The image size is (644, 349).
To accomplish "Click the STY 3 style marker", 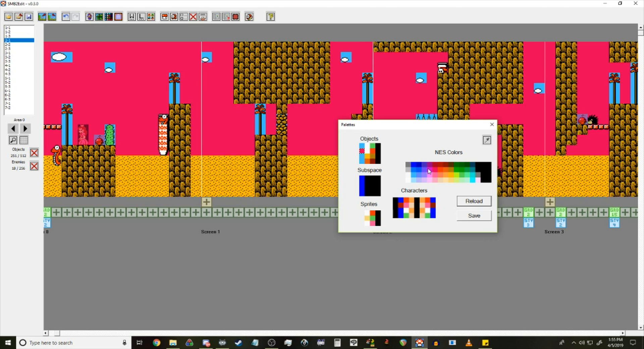I will [x=528, y=222].
